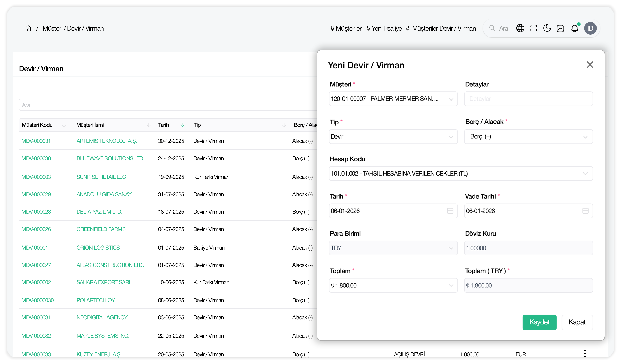Expand the Müşteri customer dropdown
Screen dimensions: 621x364
pos(451,99)
